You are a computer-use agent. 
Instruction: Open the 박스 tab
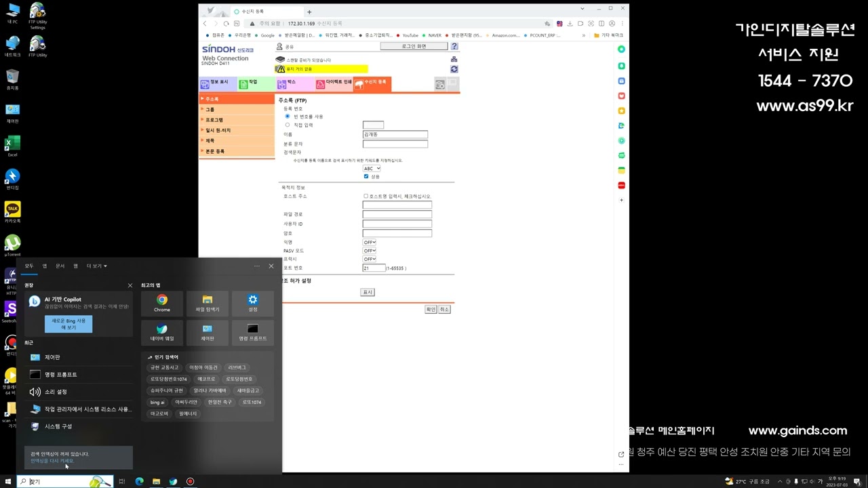[x=295, y=84]
